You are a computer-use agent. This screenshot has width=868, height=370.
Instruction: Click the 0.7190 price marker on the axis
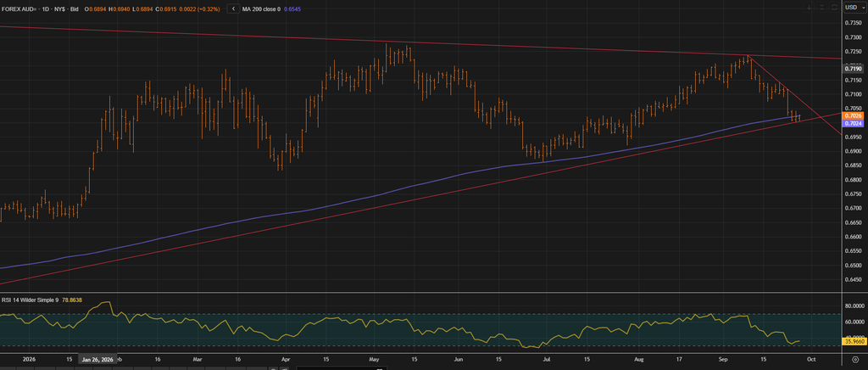click(853, 69)
